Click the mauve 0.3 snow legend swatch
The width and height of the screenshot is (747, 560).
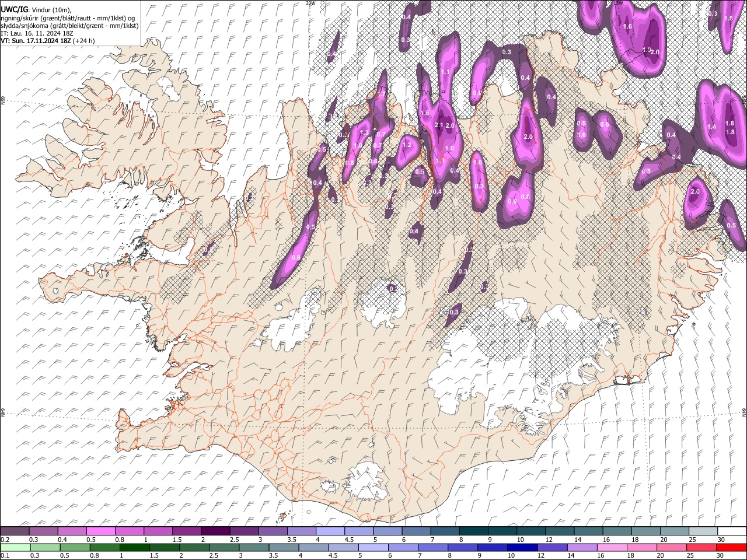44,531
